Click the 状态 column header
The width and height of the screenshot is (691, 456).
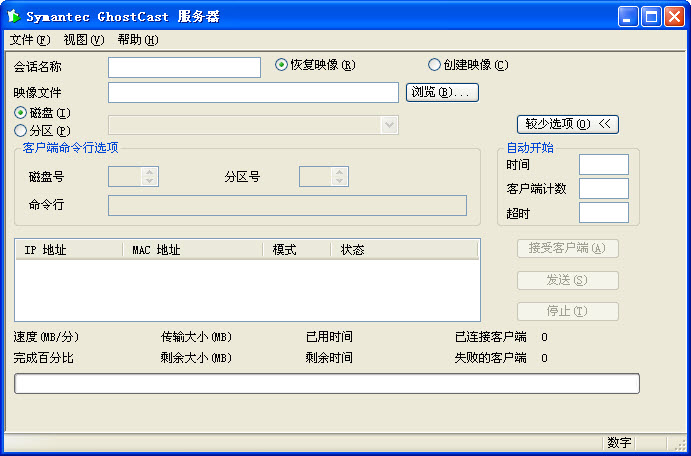[404, 250]
